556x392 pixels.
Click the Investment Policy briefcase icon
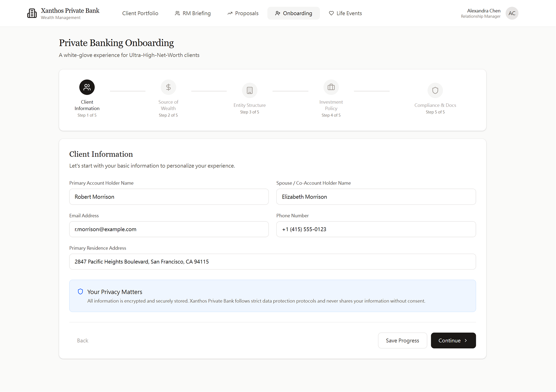click(331, 87)
